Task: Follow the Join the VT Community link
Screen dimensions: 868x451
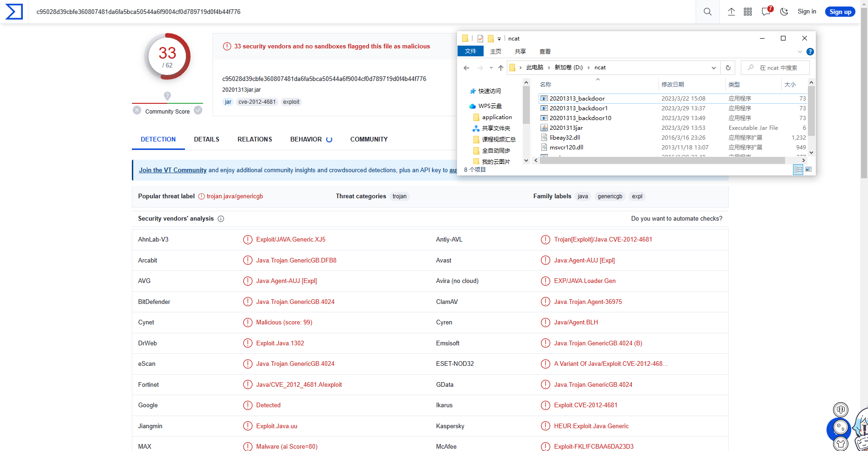Action: point(173,170)
